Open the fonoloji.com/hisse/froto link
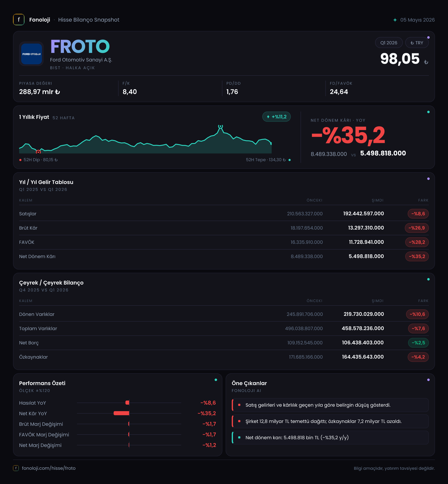Viewport: 448px width, 484px height. click(49, 468)
